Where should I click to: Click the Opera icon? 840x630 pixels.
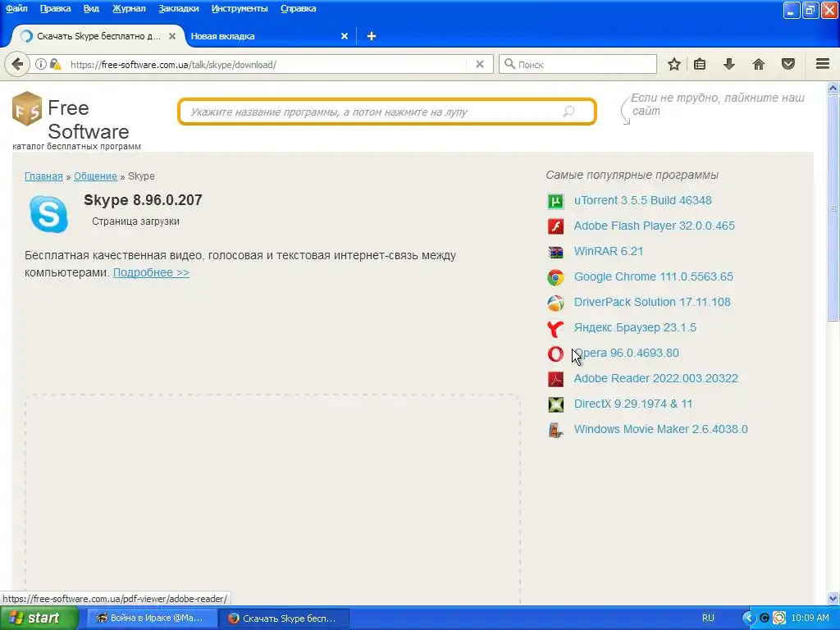555,354
